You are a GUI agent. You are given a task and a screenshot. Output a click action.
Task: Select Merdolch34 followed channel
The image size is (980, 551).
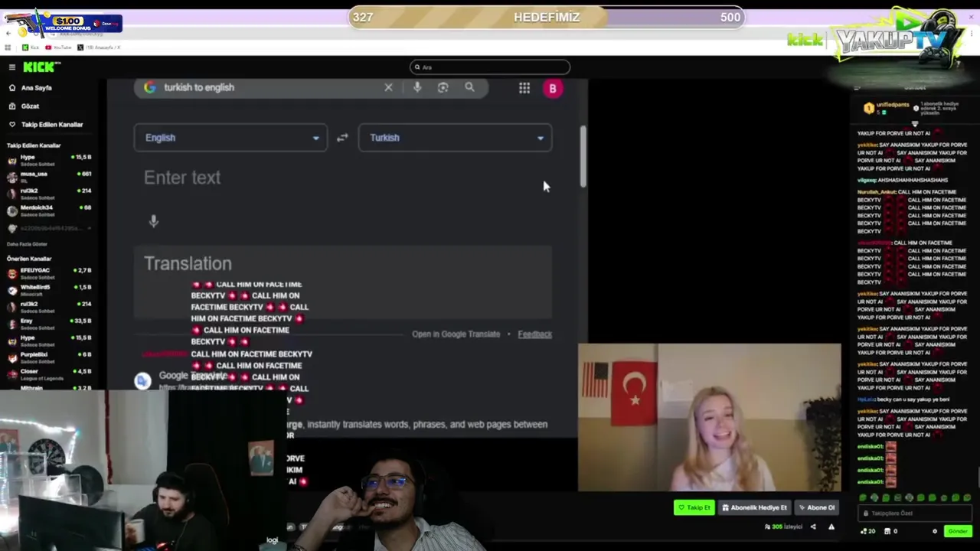tap(49, 210)
